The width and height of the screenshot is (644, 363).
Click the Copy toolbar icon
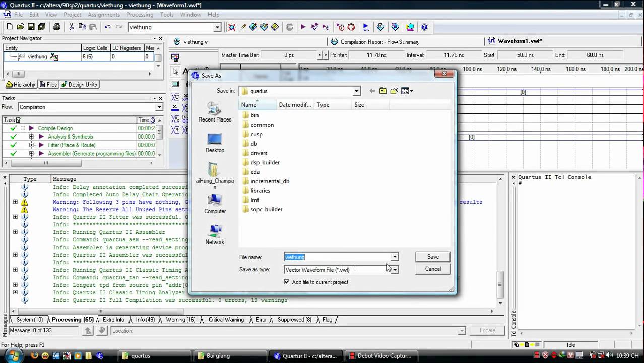pyautogui.click(x=82, y=27)
